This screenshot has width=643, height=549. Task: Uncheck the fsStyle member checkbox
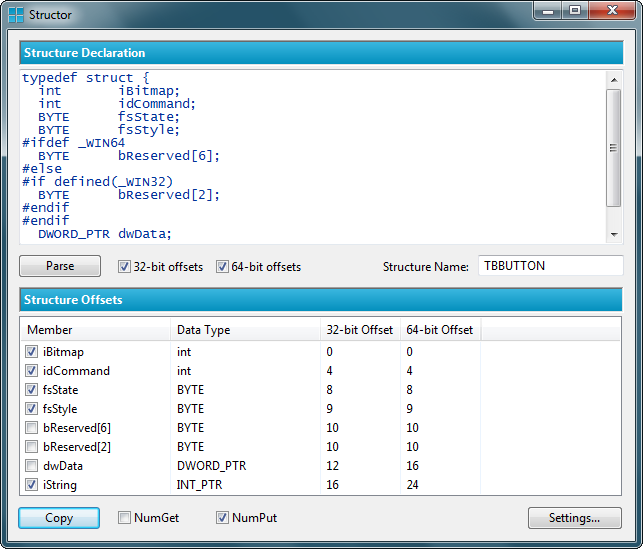(31, 409)
